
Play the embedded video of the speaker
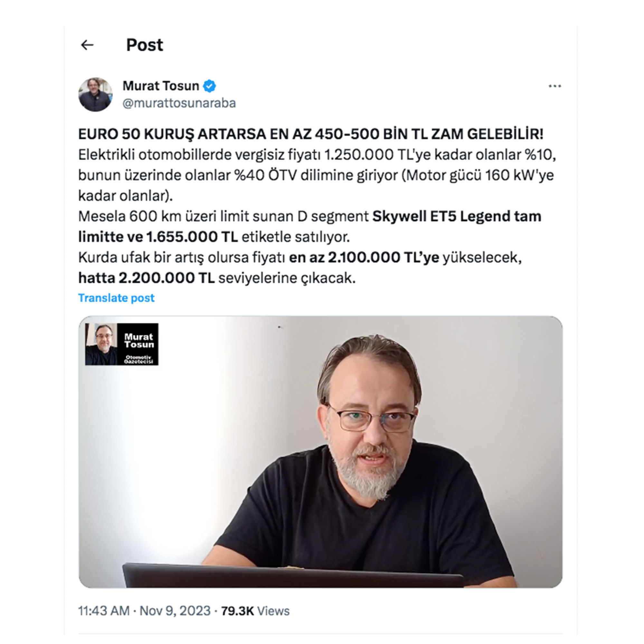(x=321, y=452)
